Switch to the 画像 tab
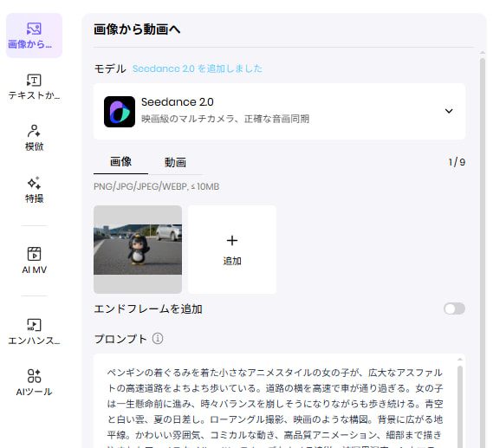This screenshot has height=448, width=493. coord(120,163)
